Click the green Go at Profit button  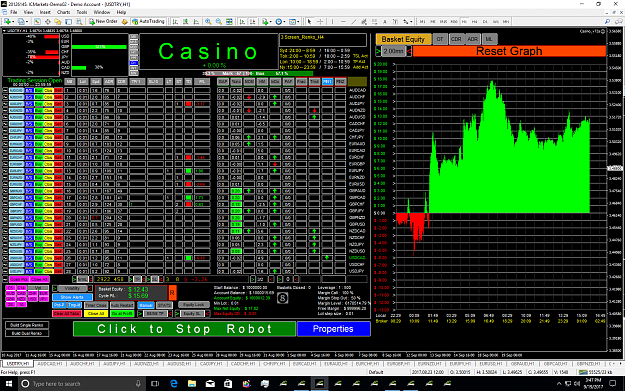[x=122, y=314]
